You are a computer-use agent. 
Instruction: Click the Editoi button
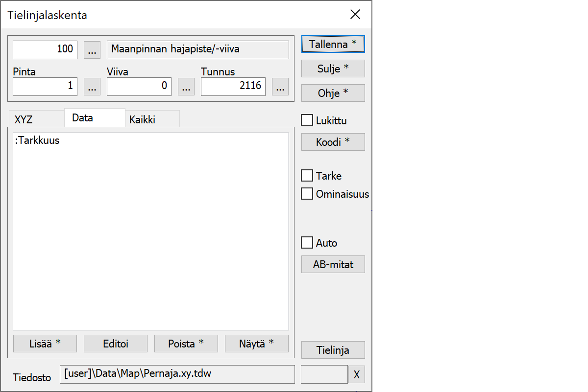(116, 344)
